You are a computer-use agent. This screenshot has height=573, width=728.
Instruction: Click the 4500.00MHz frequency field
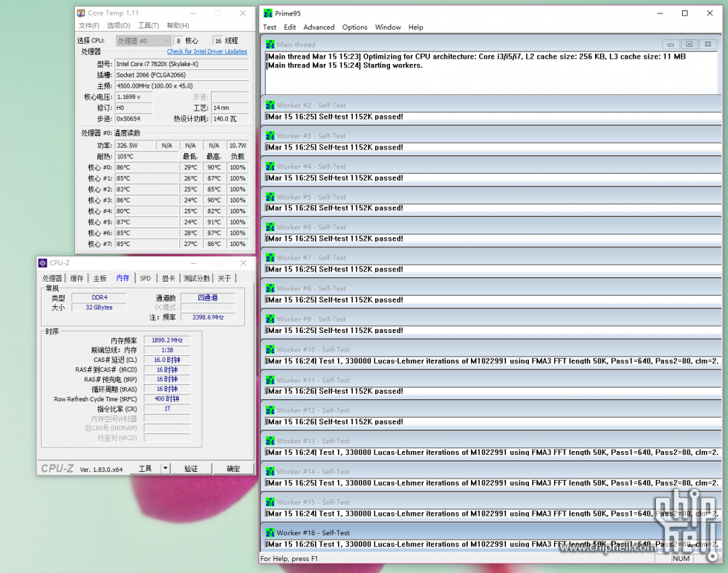(181, 86)
